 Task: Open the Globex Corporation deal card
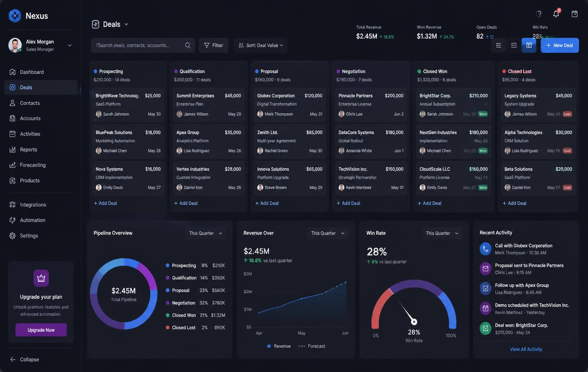[290, 105]
